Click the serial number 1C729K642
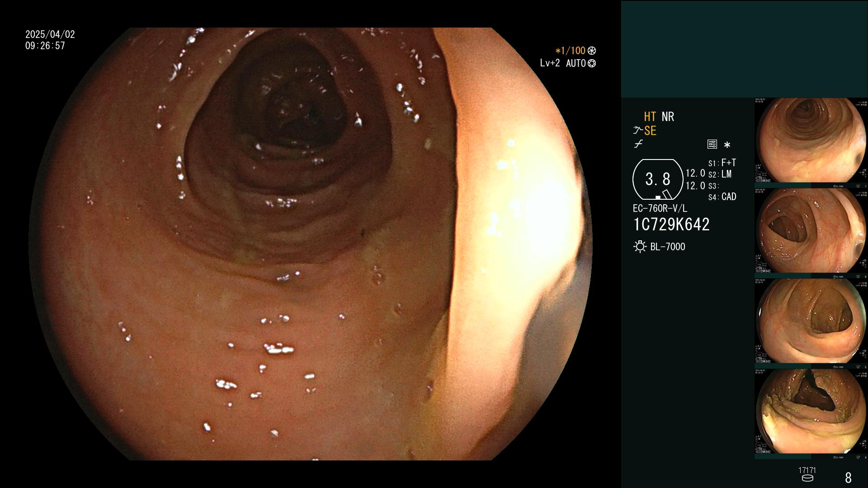 671,225
